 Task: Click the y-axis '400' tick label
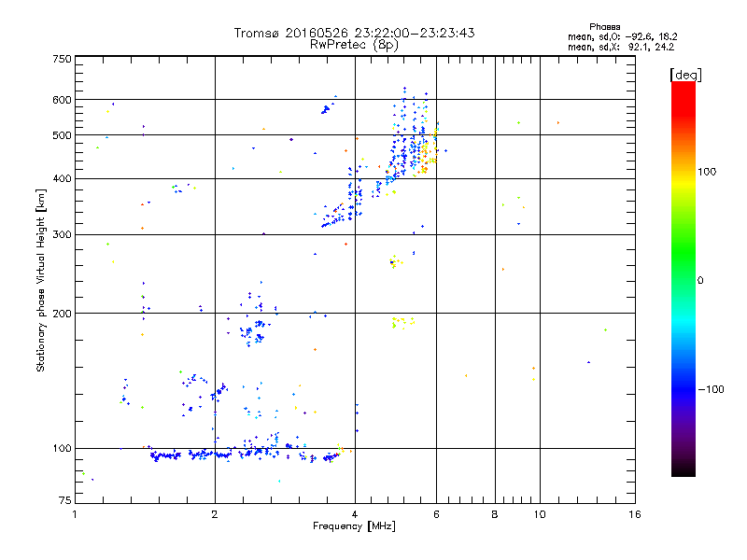coord(62,179)
